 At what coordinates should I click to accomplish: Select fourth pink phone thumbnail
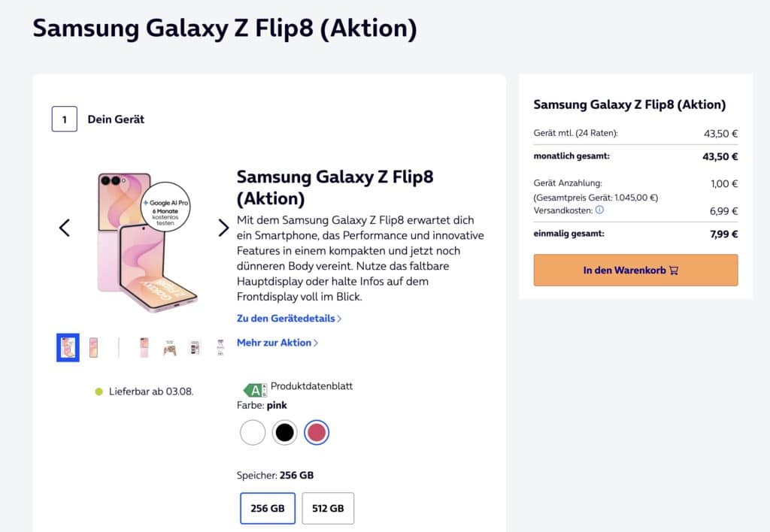144,347
